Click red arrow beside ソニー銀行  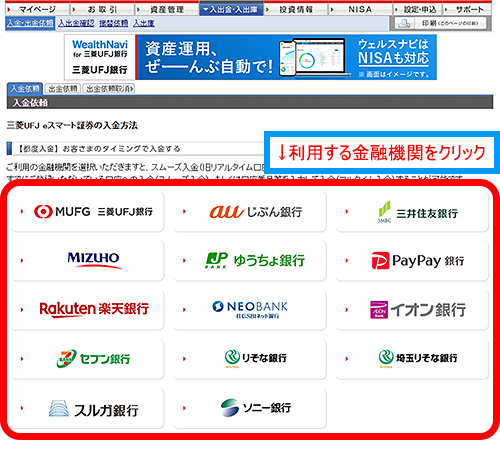click(184, 408)
